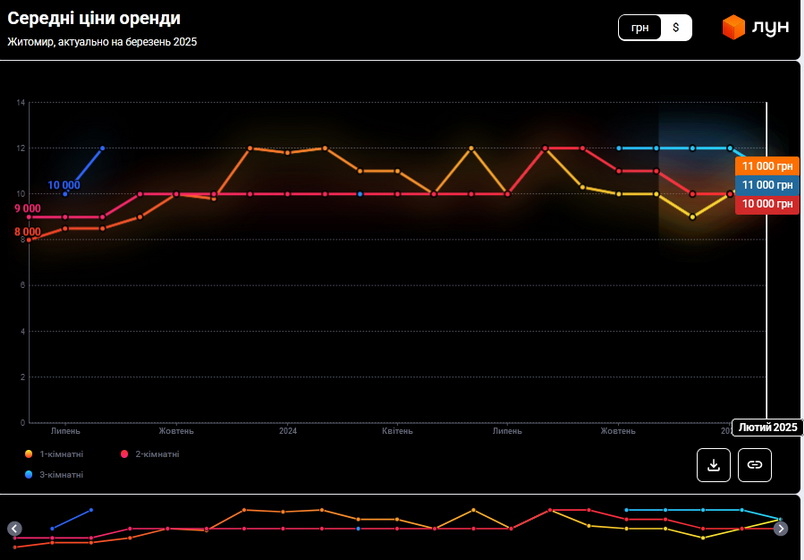
Task: Select the грн currency option
Action: tap(639, 28)
